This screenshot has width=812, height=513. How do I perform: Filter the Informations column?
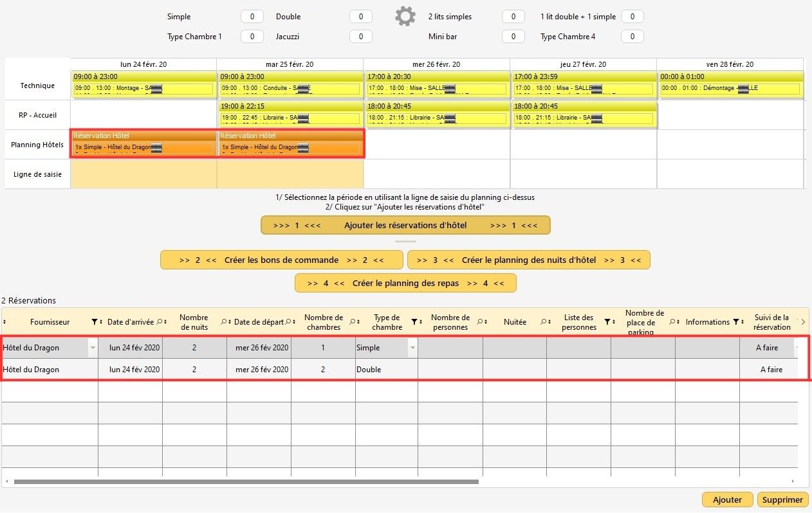pos(735,322)
